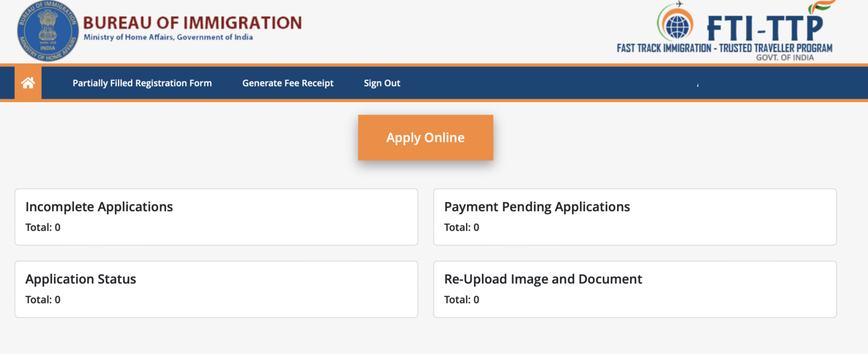Screen dimensions: 868x354
Task: Click Fast Track Immigration program tagline
Action: tap(724, 48)
